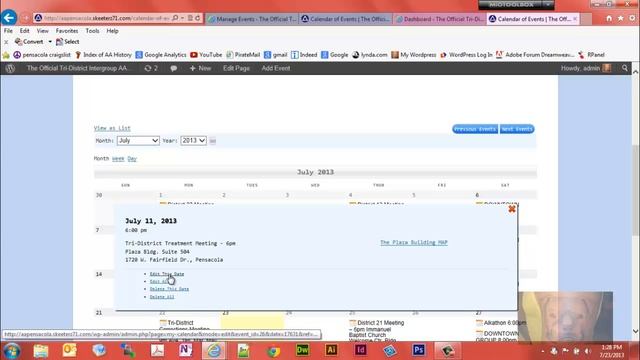Open the My Wordpress bookmark

pyautogui.click(x=413, y=55)
